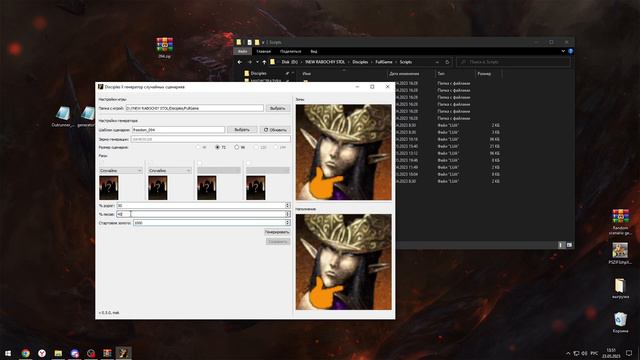
Task: Click the game folder path field
Action: 194,108
